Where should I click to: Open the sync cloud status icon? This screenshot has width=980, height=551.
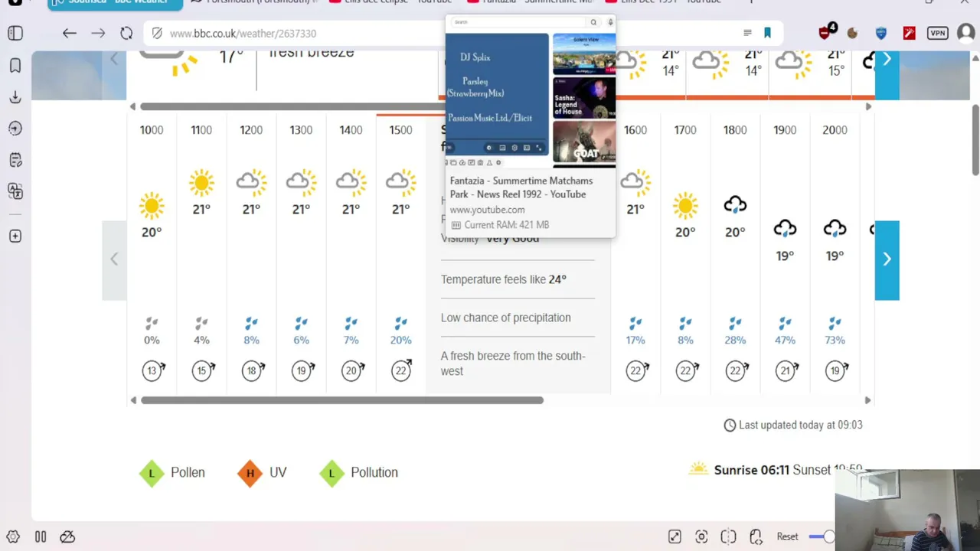[x=67, y=536]
